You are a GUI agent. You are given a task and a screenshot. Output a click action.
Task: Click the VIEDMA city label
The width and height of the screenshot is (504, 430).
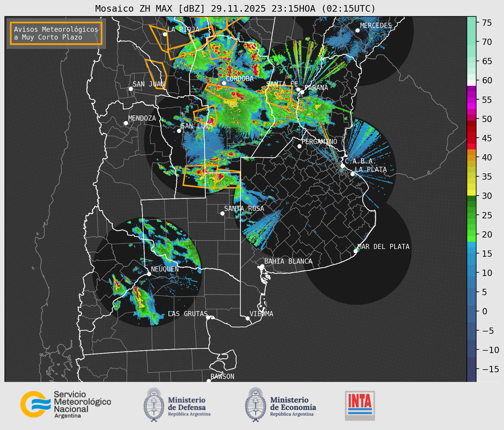[261, 314]
